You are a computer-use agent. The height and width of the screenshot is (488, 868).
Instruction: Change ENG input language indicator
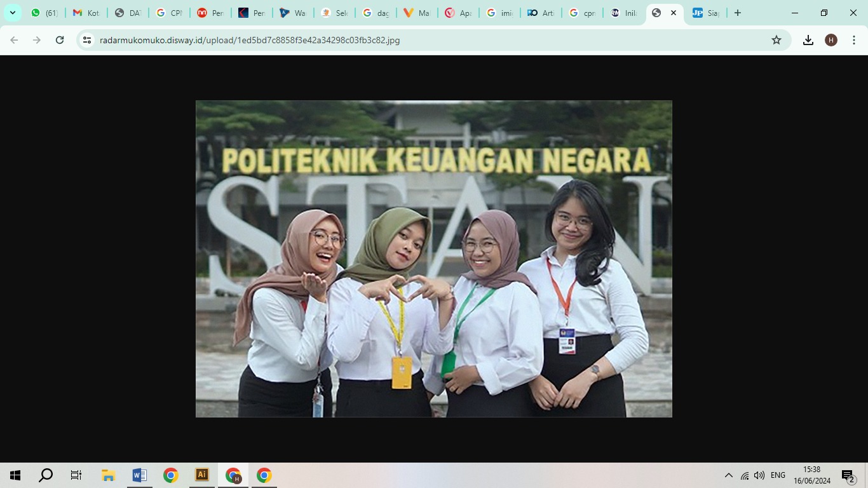778,475
